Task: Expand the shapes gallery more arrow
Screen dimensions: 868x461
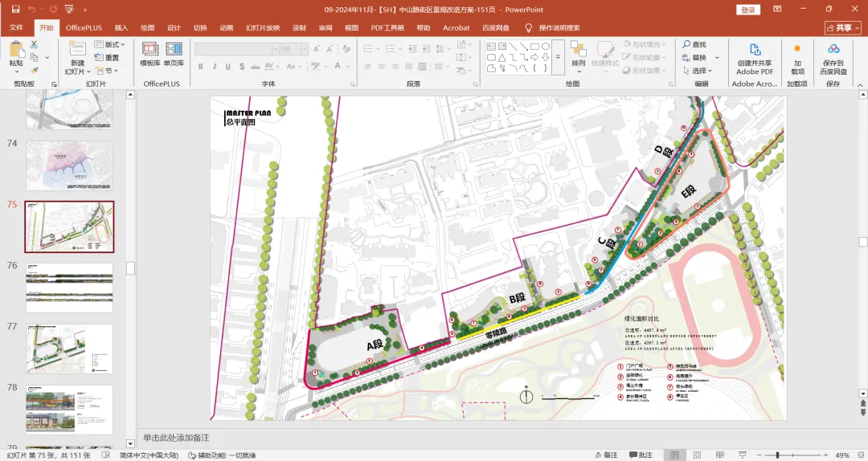Action: point(558,57)
